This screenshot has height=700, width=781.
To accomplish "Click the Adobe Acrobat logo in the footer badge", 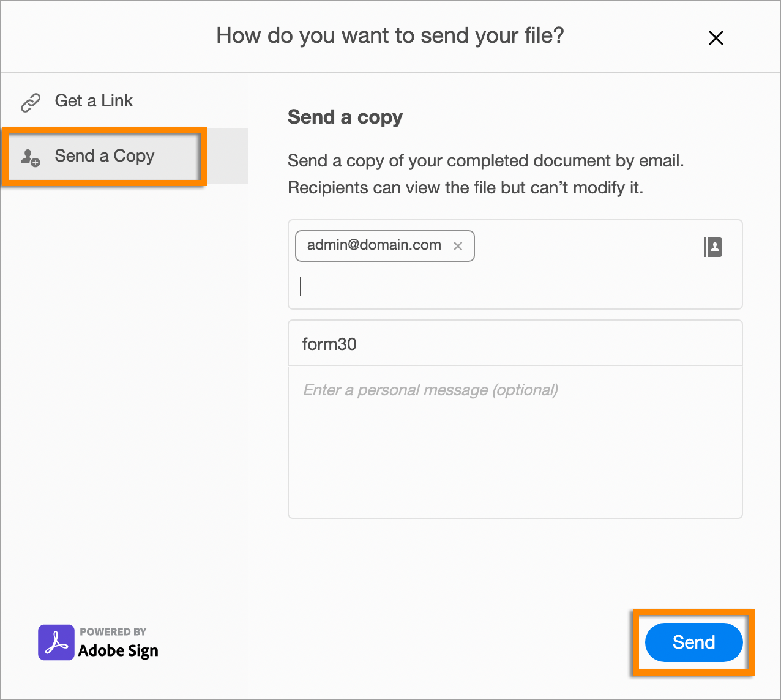I will 55,642.
